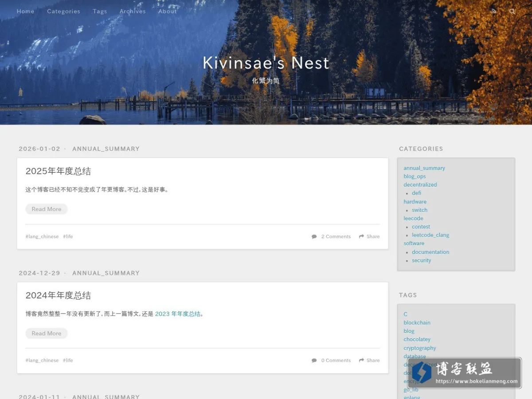Select hardware category
This screenshot has width=532, height=399.
pos(415,202)
